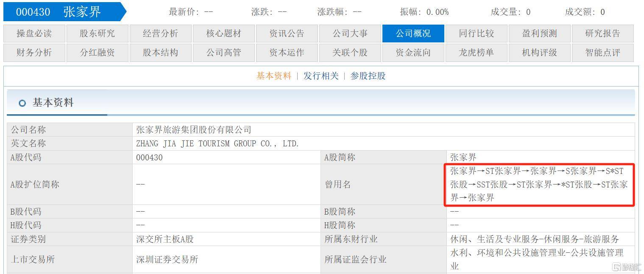Open the 公司大事 tab
This screenshot has height=274, width=644.
(x=350, y=34)
